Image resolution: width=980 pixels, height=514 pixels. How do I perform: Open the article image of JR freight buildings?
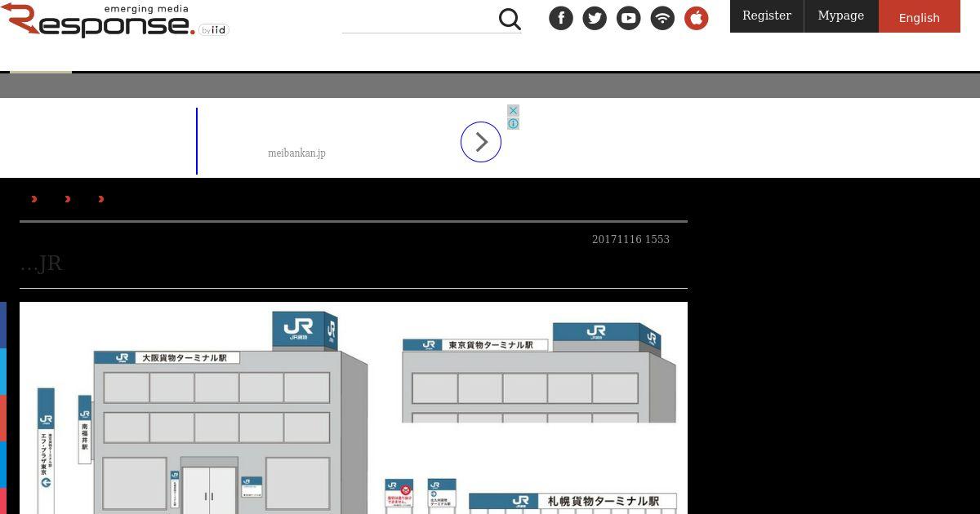(354, 408)
